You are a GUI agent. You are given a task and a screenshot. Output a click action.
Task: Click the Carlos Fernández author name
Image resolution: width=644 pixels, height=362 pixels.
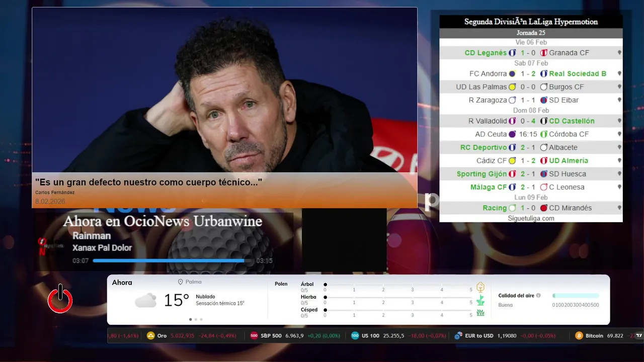[55, 193]
